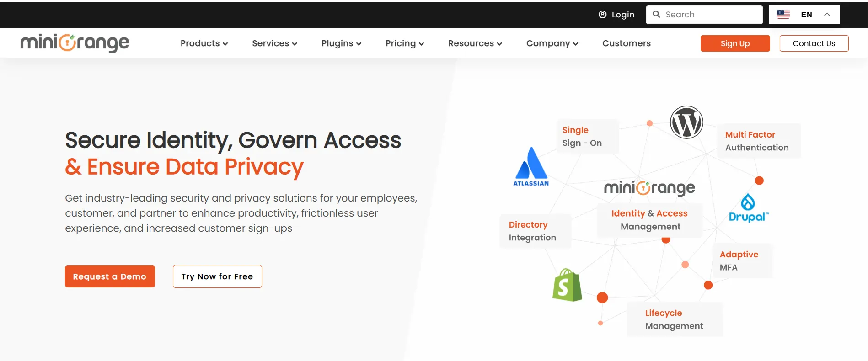
Task: Open the EN language dropdown
Action: tap(804, 14)
